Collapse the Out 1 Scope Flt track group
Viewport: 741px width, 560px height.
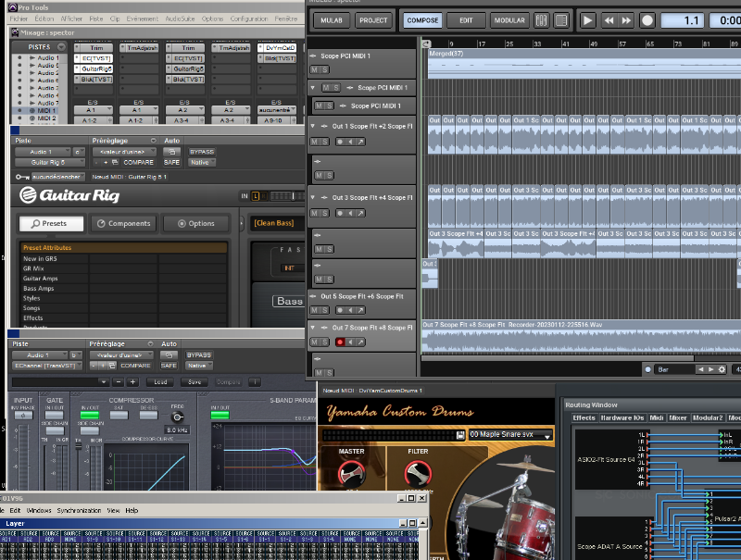(x=313, y=126)
